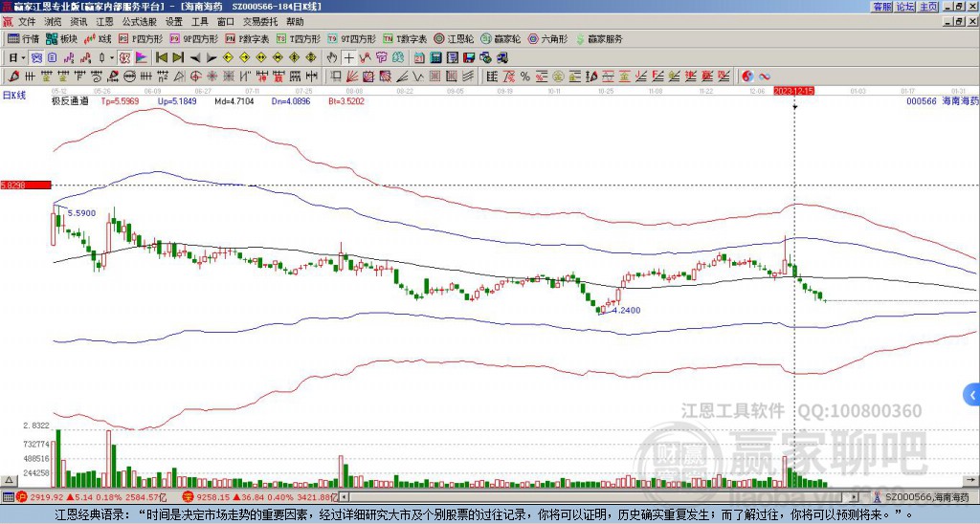Click the 论坛 forum button
980x524 pixels.
905,7
